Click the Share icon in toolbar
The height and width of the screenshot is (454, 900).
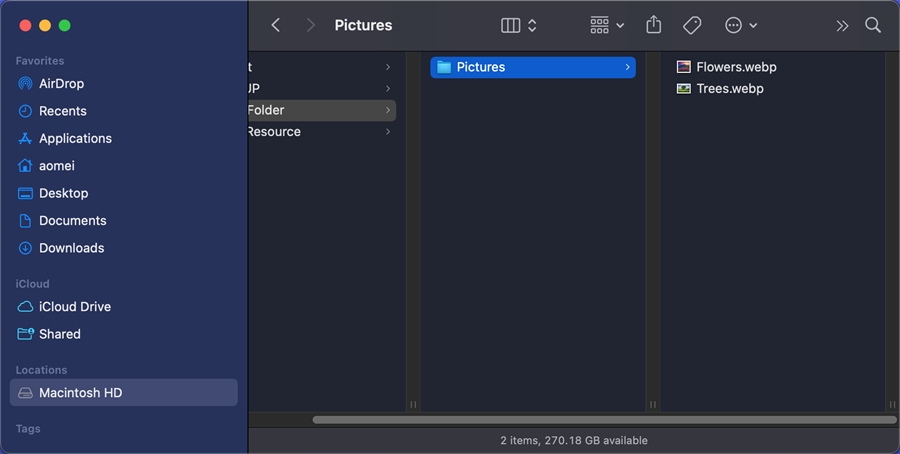(654, 25)
